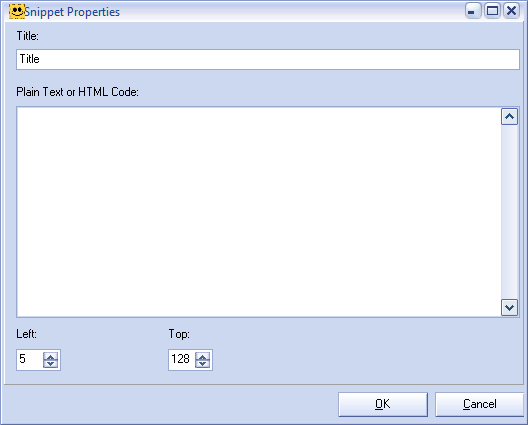Viewport: 528px width, 425px height.
Task: Click the "Title:" label above the field
Action: [28, 36]
